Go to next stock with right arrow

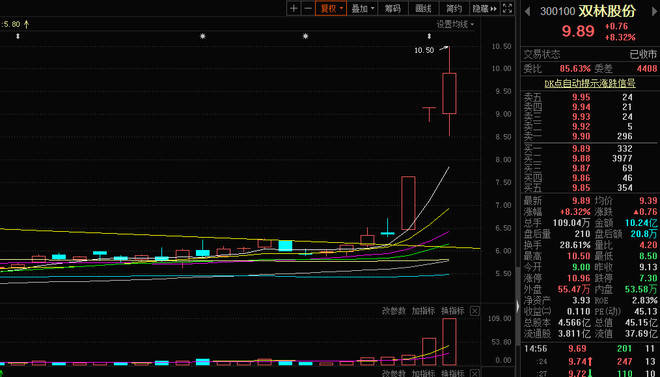[x=655, y=11]
